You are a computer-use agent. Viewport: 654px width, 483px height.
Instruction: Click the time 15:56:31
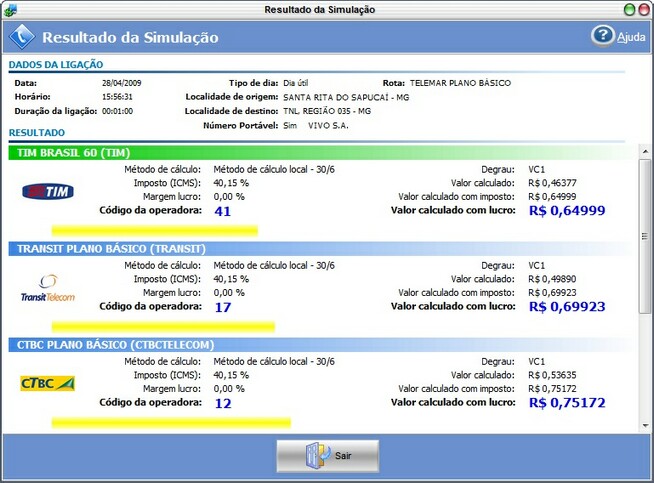(x=117, y=97)
